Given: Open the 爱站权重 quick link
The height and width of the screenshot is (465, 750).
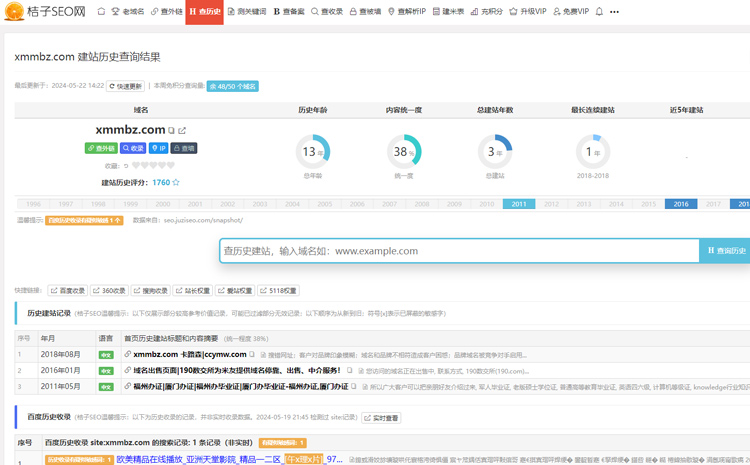Looking at the screenshot, I should tap(235, 290).
